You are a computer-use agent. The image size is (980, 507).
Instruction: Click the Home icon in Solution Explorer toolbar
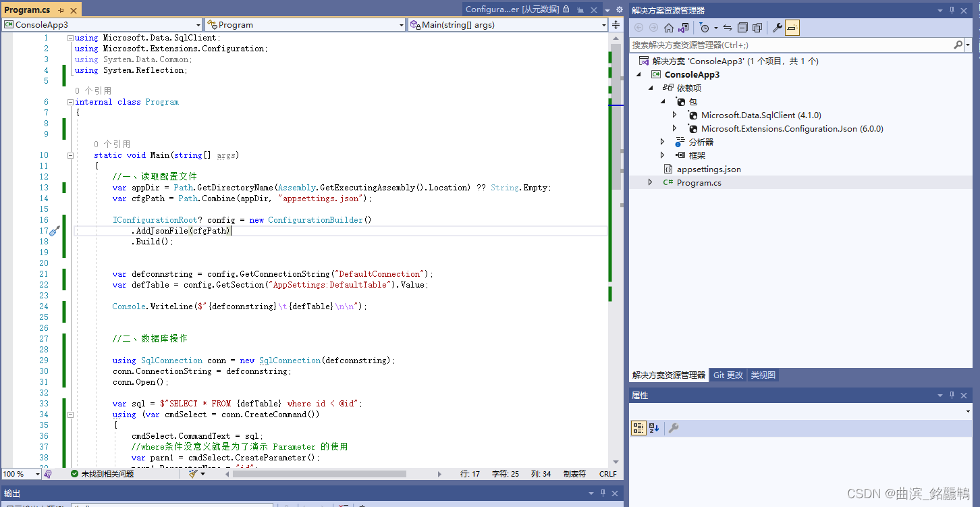pyautogui.click(x=668, y=28)
